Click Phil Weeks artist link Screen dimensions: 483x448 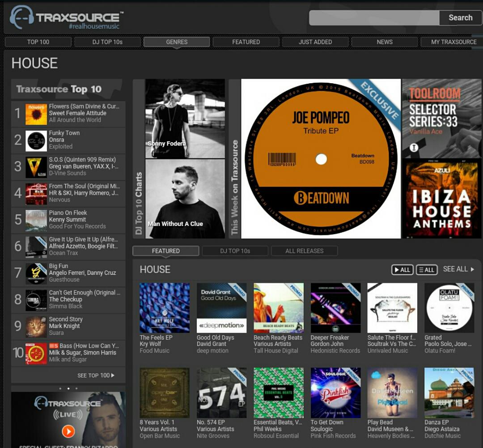tap(267, 429)
